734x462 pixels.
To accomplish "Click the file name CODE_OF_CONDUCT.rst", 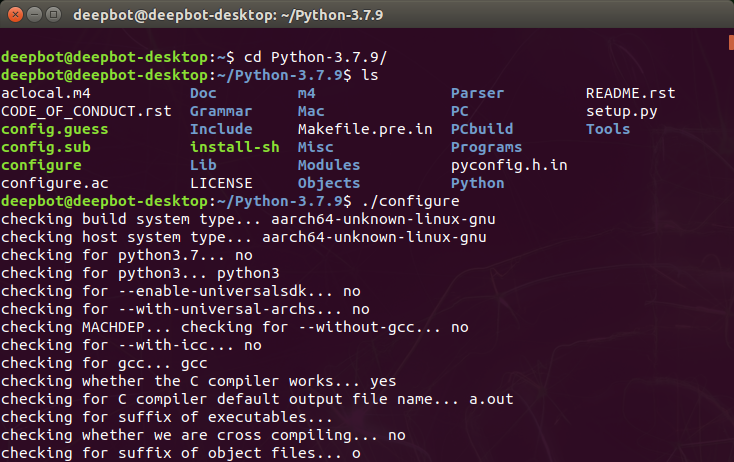I will pyautogui.click(x=86, y=111).
